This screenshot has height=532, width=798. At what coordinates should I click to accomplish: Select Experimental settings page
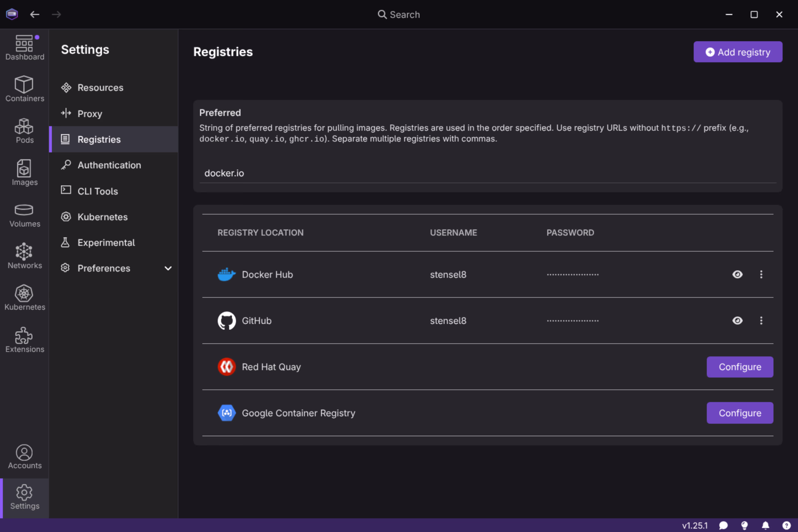[114, 243]
